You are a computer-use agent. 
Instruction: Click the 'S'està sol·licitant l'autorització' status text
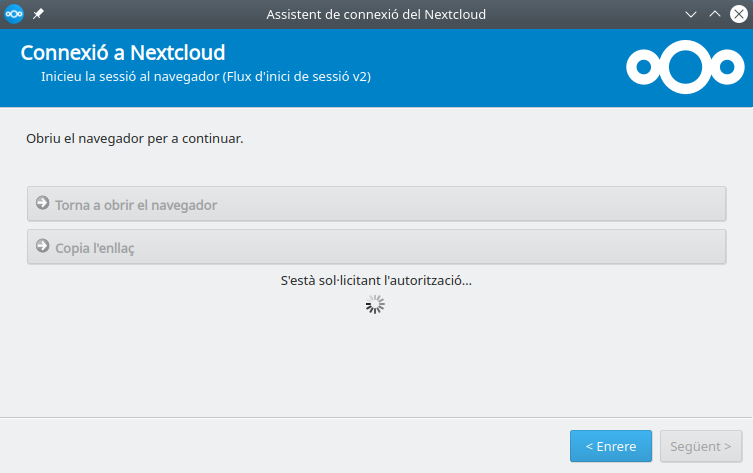[376, 280]
